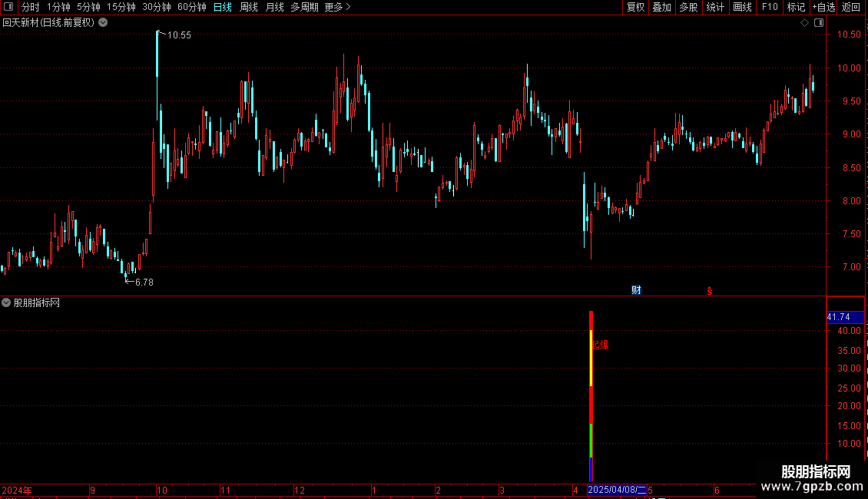868x499 pixels.
Task: Expand the 更多 periods menu
Action: click(337, 7)
